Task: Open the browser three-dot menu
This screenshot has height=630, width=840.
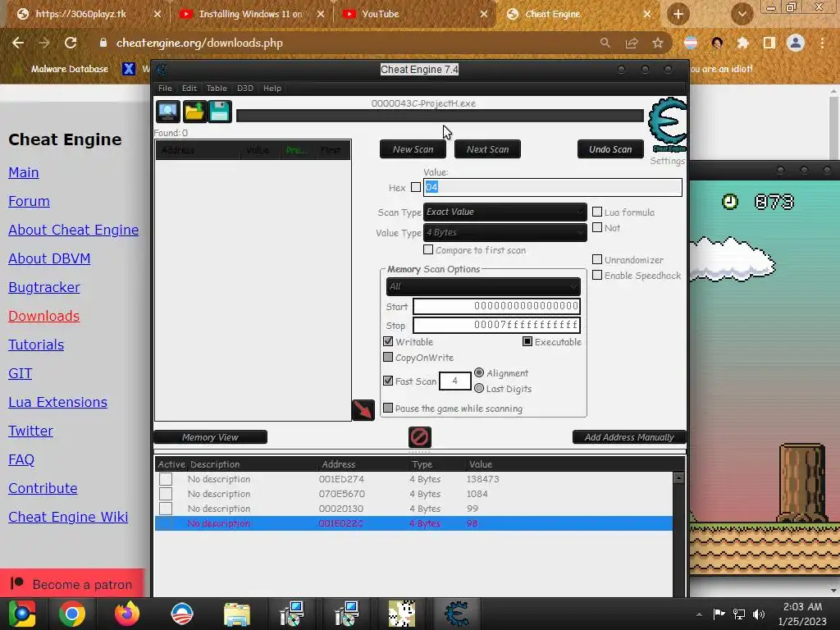Action: 822,43
